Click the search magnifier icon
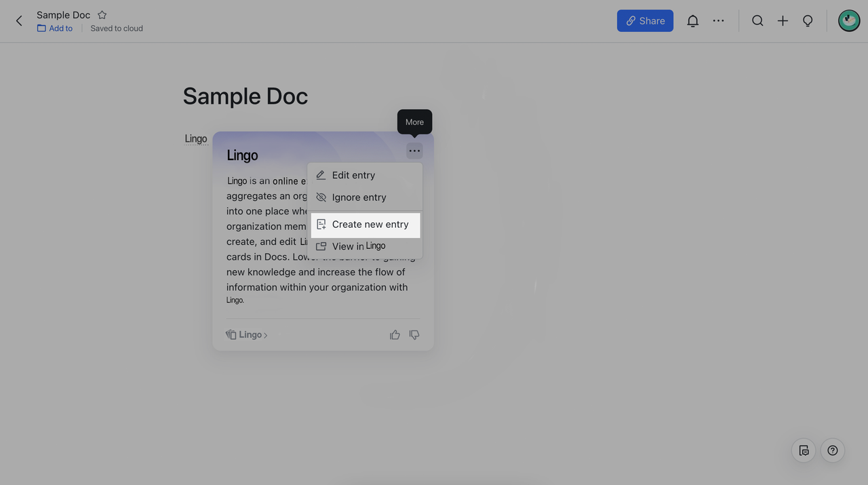Viewport: 868px width, 485px height. pos(757,21)
